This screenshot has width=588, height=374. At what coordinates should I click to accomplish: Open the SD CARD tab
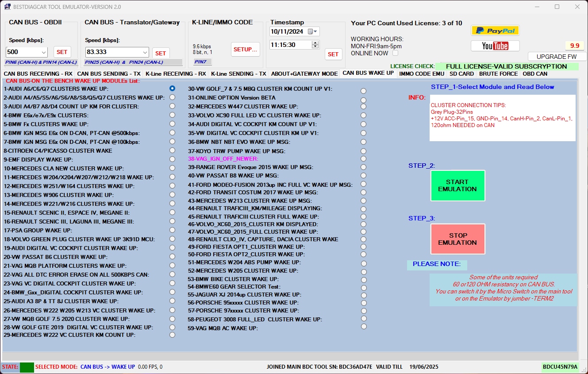click(x=461, y=73)
